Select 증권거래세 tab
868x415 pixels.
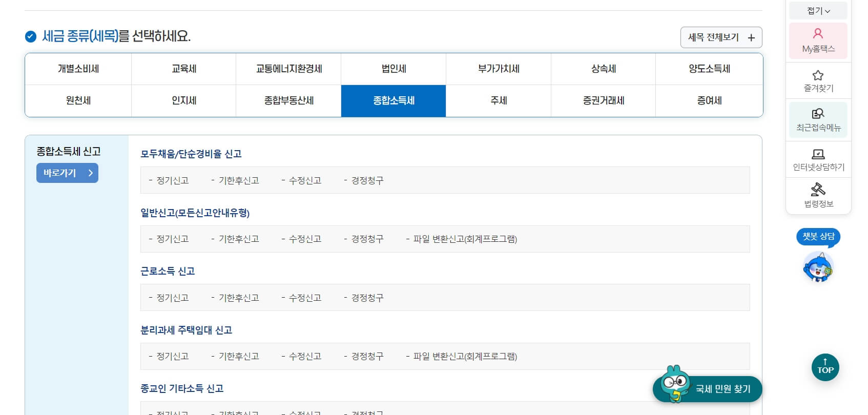[603, 100]
